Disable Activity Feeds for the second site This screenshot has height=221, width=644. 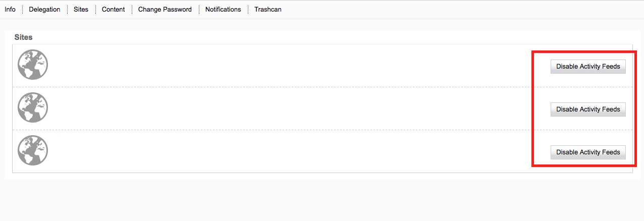588,109
